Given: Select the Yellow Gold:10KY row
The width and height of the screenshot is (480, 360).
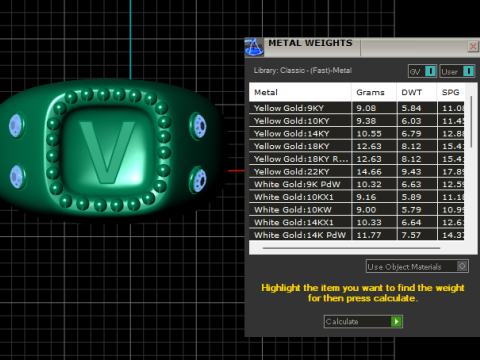Looking at the screenshot, I should pos(357,121).
